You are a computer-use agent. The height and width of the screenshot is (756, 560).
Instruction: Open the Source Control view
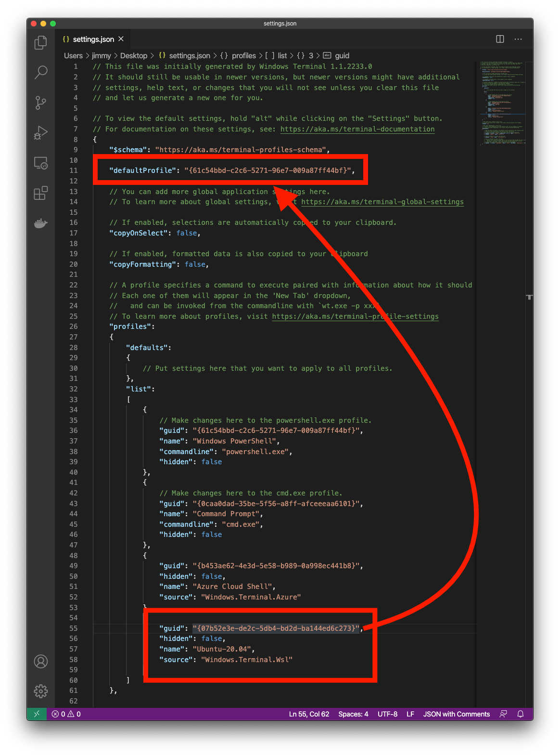(x=41, y=103)
